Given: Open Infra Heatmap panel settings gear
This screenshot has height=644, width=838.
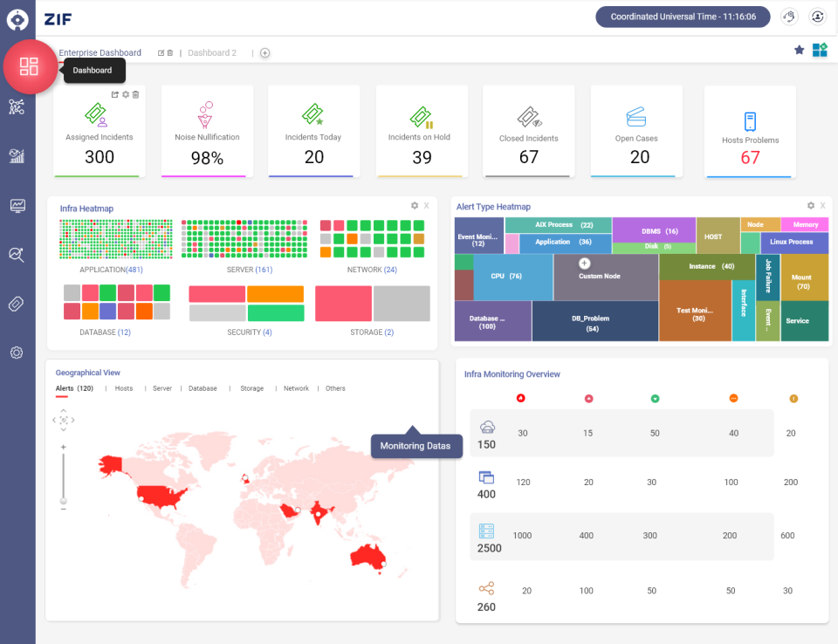Looking at the screenshot, I should tap(414, 205).
